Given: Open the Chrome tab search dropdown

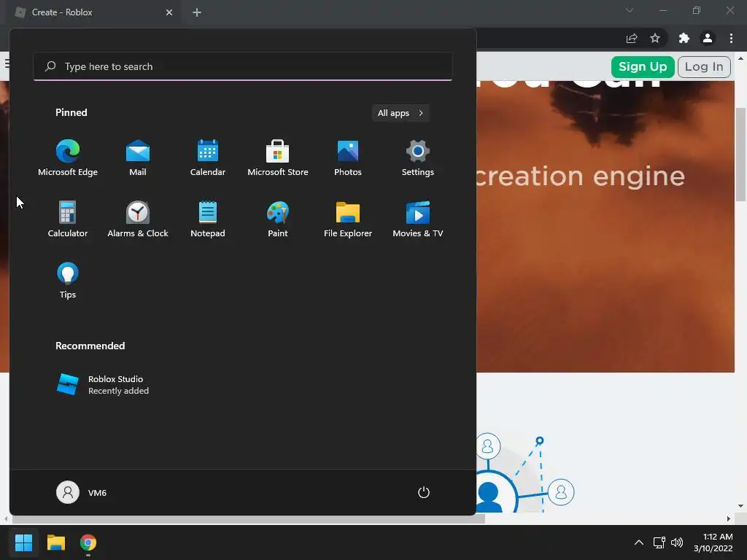Looking at the screenshot, I should (x=630, y=10).
